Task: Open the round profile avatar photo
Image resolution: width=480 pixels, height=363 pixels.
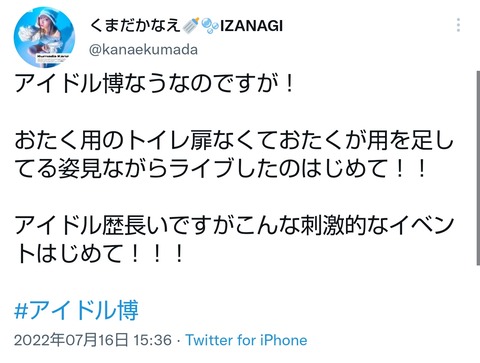Action: [44, 37]
